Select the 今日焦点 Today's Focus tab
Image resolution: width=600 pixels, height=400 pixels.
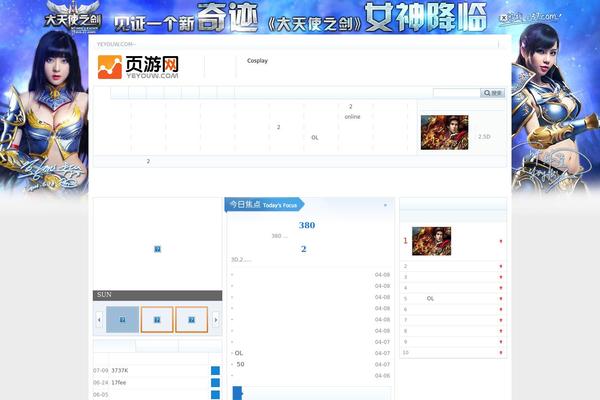click(x=263, y=205)
